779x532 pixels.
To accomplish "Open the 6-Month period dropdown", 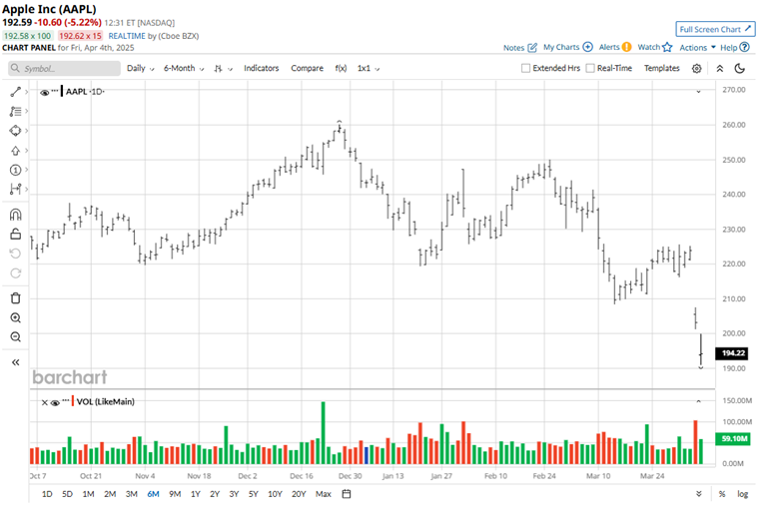I will pos(184,68).
